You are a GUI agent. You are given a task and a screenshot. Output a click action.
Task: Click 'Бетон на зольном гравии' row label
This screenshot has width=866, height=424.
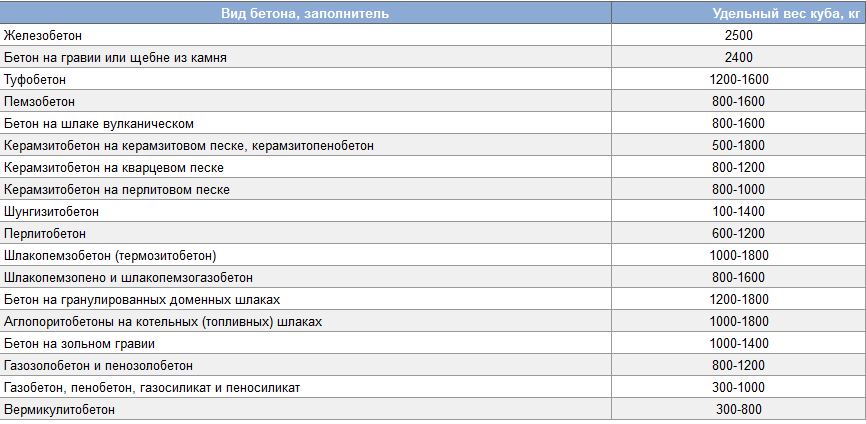tap(79, 343)
